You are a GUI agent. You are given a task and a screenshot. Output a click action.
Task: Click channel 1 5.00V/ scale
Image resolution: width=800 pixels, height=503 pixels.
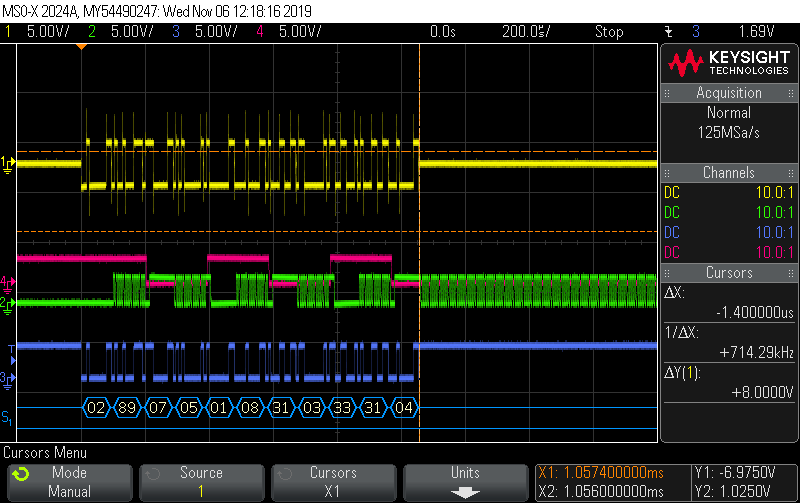pyautogui.click(x=48, y=32)
